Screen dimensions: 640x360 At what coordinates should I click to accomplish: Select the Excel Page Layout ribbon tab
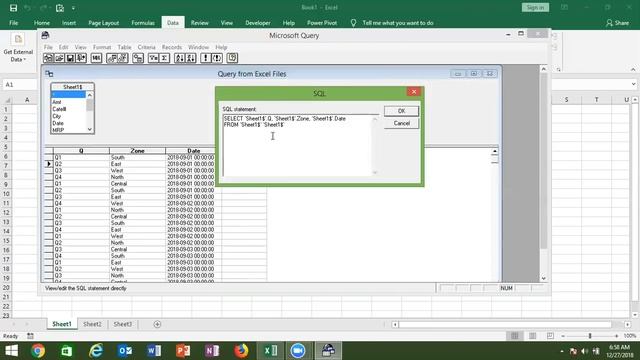[x=104, y=23]
